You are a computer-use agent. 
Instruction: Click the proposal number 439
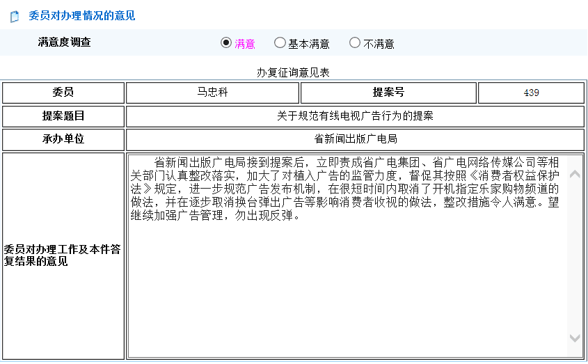(x=531, y=93)
